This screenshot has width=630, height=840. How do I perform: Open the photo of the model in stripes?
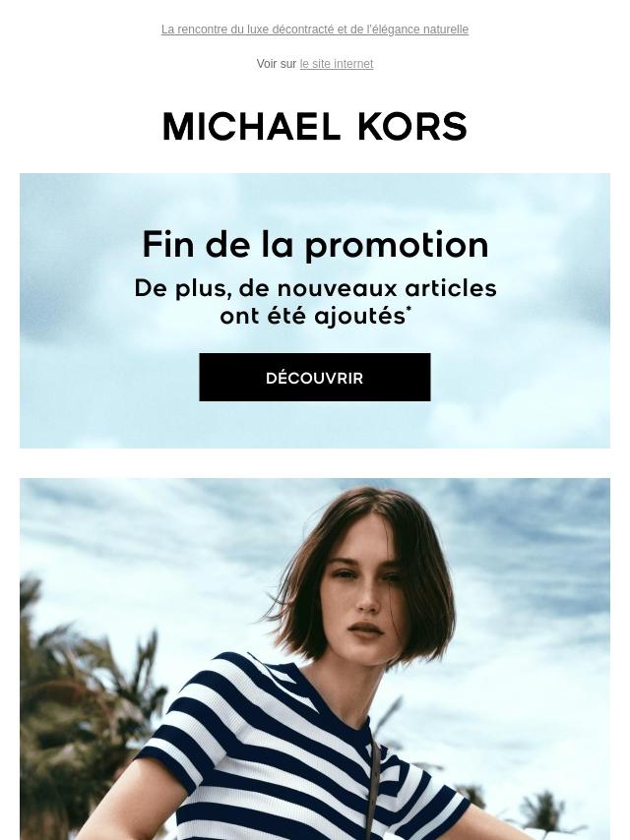[315, 659]
